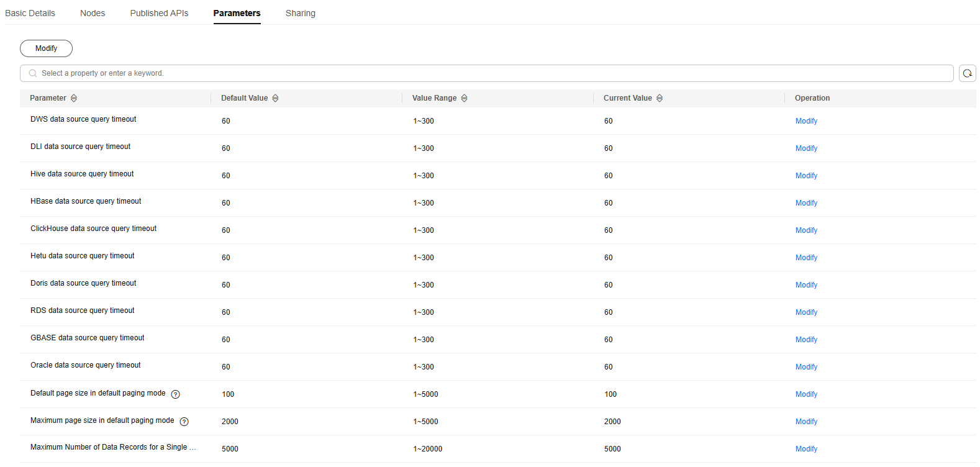Modify RDS data source query timeout
The image size is (980, 467).
click(x=806, y=312)
